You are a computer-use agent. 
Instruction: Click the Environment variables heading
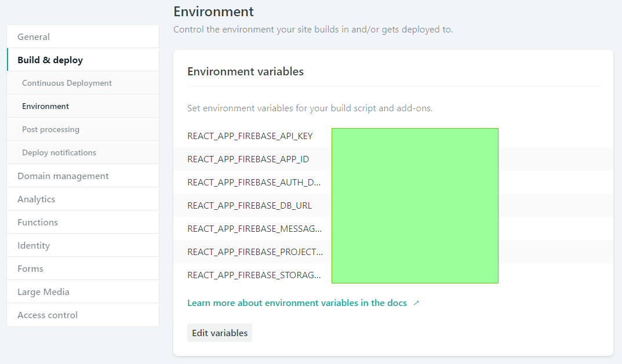(246, 71)
